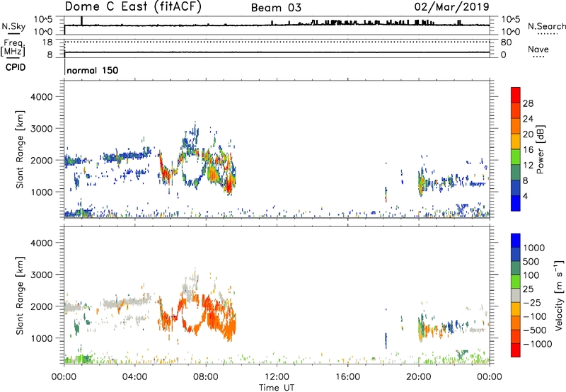This screenshot has width=566, height=392.
Task: Click the top blue 1000 velocity swatch
Action: (x=516, y=241)
